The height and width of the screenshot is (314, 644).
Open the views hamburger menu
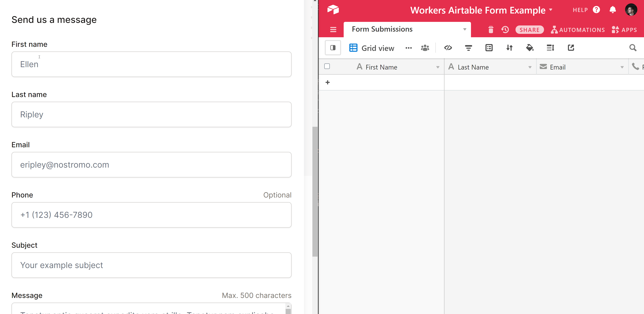coord(333,30)
